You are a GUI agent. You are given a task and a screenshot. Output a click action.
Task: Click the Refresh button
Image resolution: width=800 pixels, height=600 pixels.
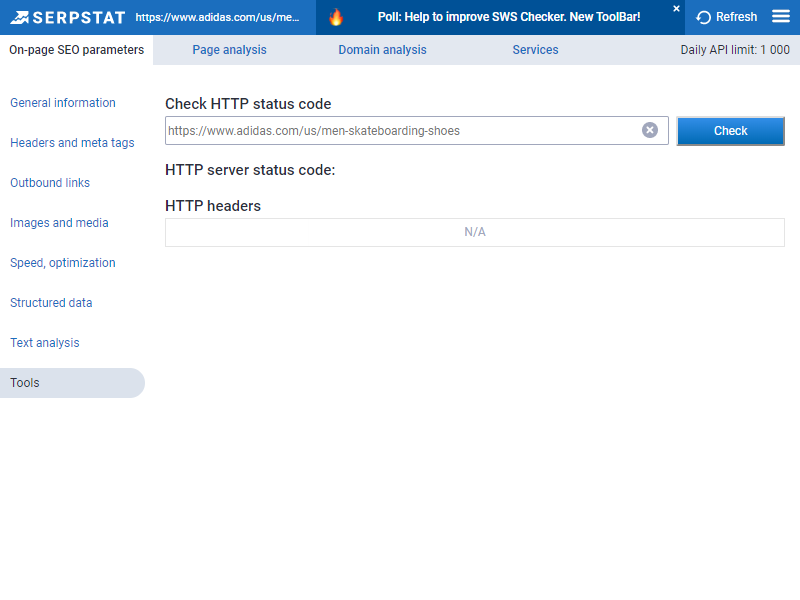(x=727, y=17)
